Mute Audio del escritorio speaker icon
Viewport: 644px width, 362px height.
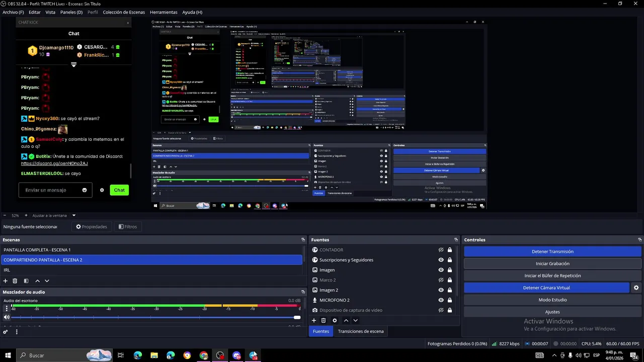(7, 317)
